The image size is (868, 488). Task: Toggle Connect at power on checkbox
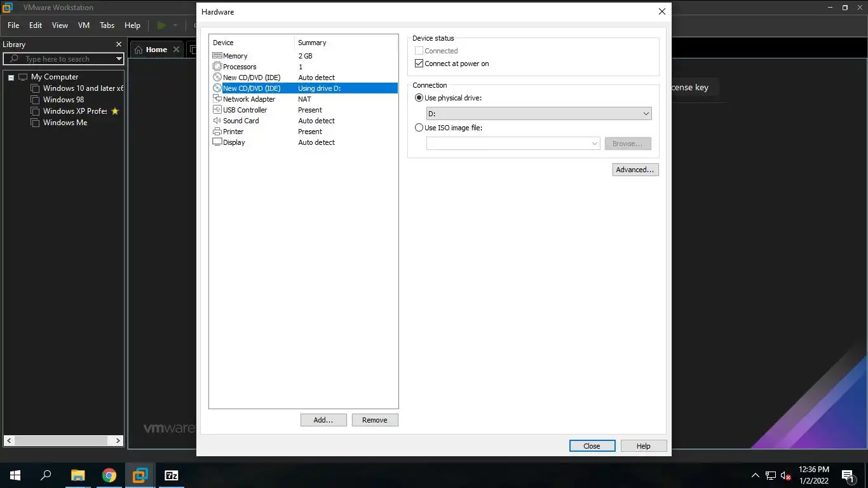[419, 64]
